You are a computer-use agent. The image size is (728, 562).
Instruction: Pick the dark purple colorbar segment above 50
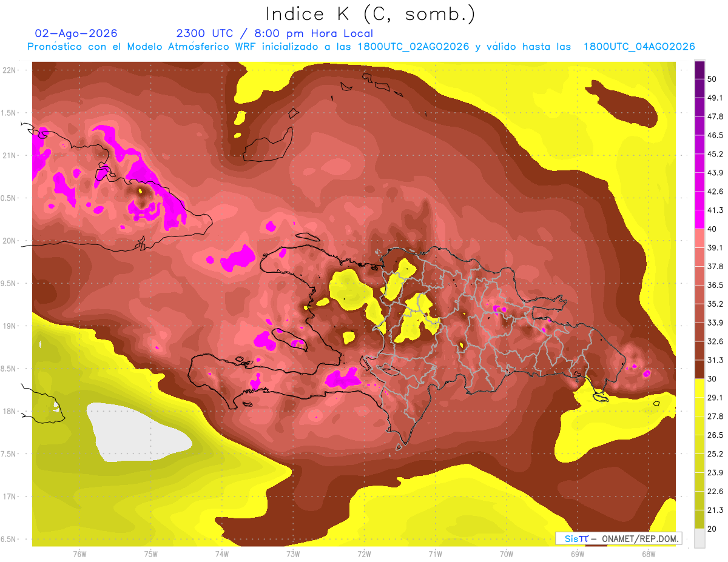699,70
